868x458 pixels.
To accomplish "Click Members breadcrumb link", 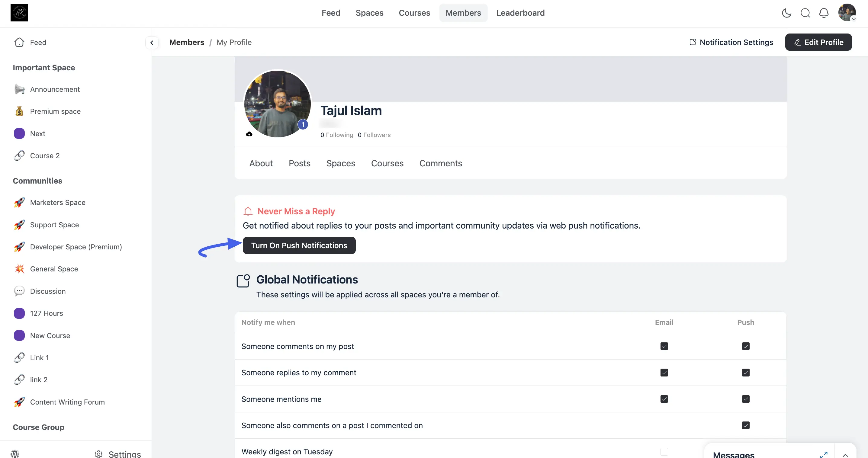I will (187, 42).
